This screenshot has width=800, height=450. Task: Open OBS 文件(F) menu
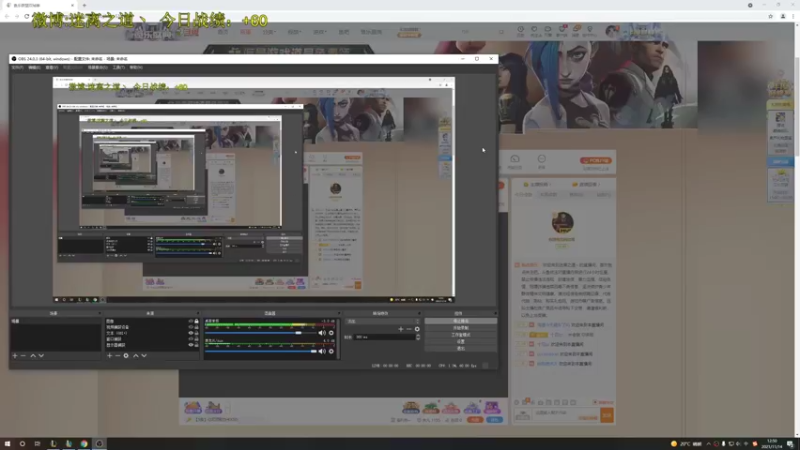(x=18, y=67)
